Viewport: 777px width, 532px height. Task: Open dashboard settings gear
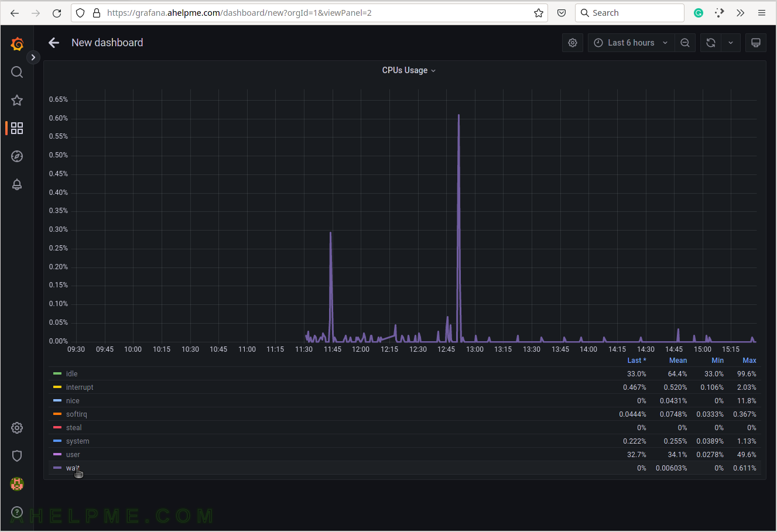573,43
